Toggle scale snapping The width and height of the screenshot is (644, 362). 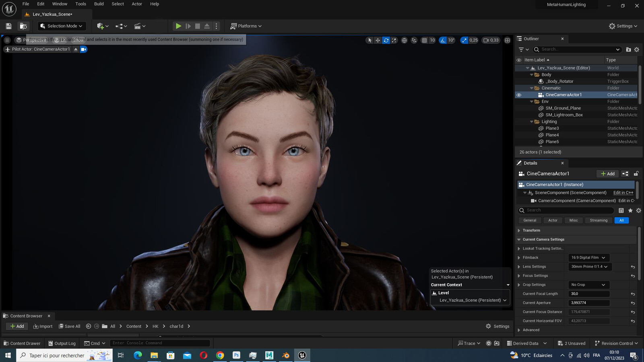click(464, 40)
